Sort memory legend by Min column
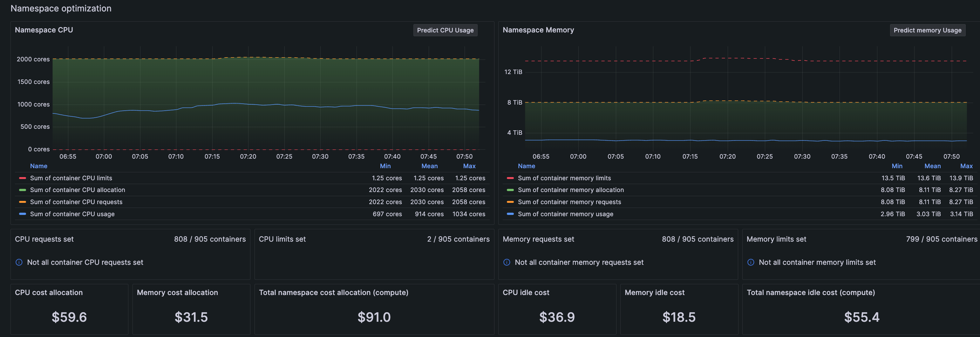 tap(897, 166)
